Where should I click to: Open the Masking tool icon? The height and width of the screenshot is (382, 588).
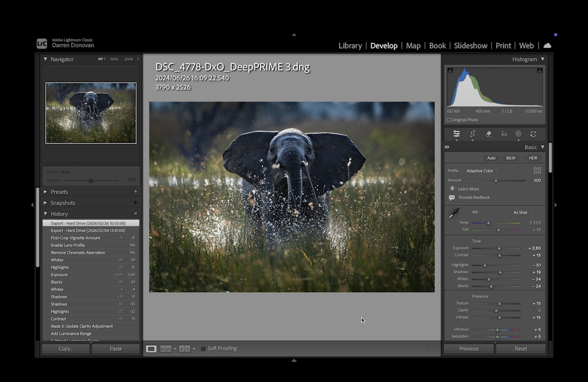tap(518, 134)
